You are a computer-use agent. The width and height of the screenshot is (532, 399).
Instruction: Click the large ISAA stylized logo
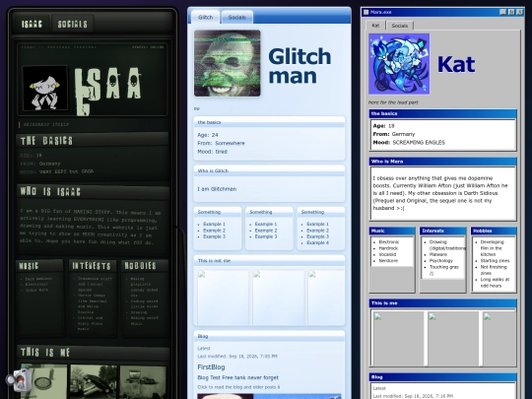coord(108,91)
